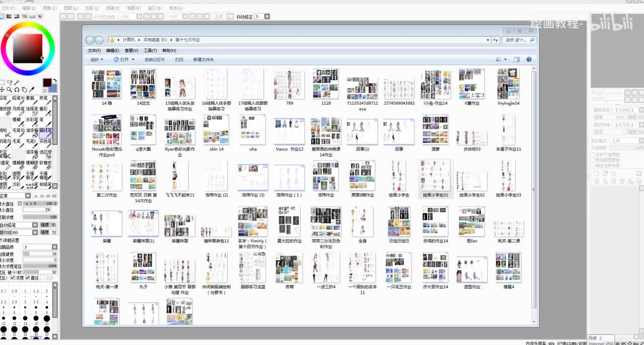The width and height of the screenshot is (644, 345).
Task: Click Explorer 打开 button
Action: tap(121, 59)
